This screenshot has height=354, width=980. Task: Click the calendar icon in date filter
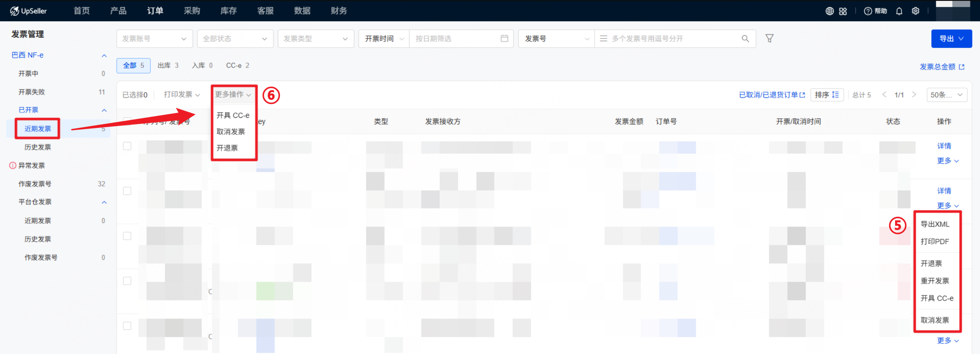tap(504, 39)
